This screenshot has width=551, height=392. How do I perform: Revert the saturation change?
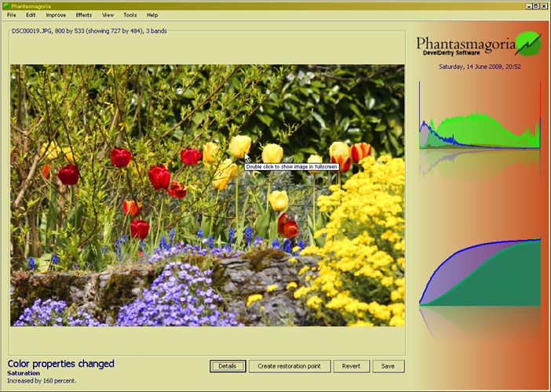pos(352,366)
